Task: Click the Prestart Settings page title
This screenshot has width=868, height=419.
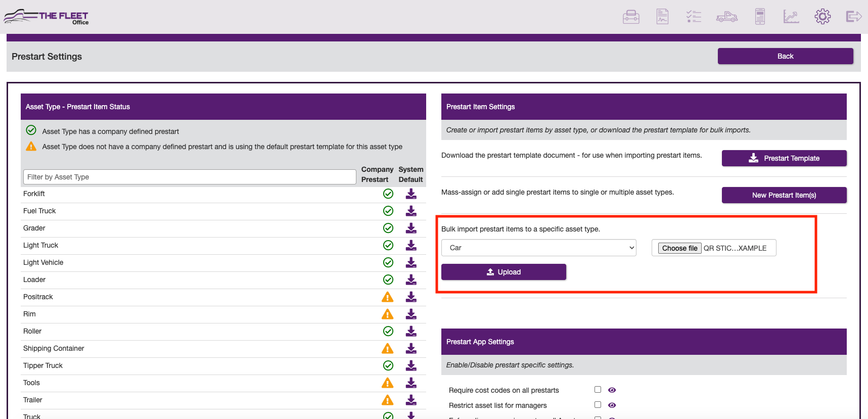Action: 47,57
